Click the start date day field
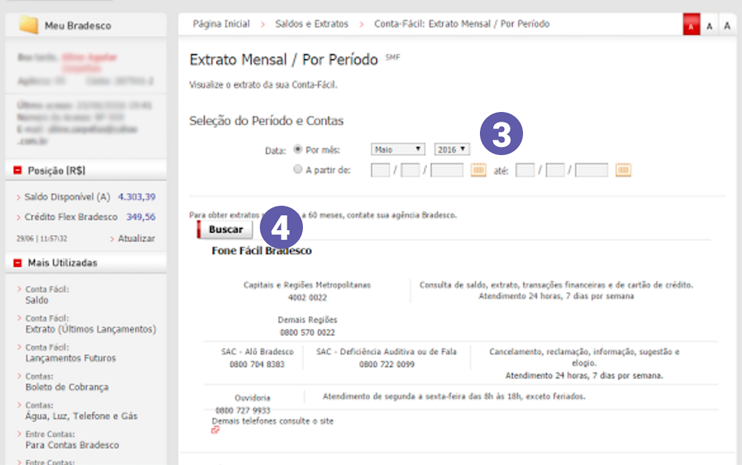 click(380, 170)
